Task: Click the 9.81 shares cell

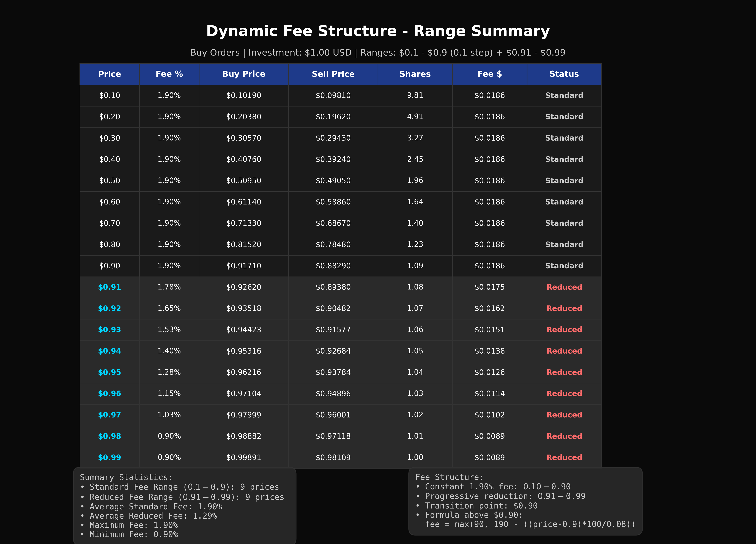Action: point(415,95)
